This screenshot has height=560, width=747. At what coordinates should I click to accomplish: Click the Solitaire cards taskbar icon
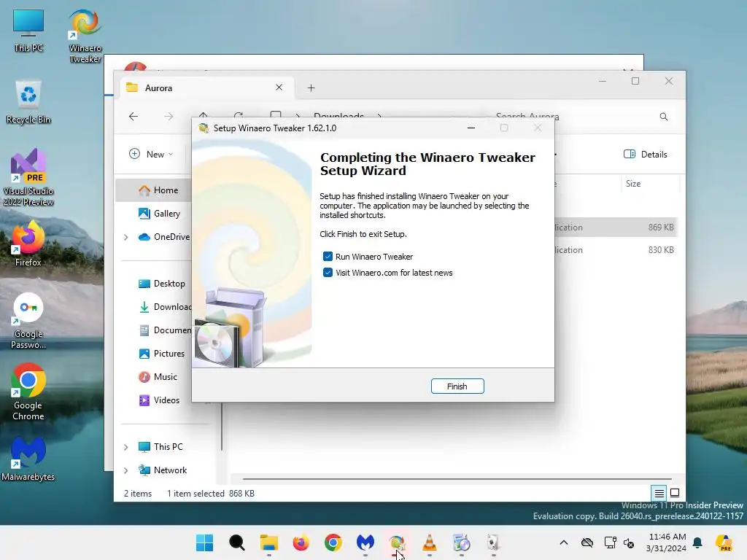(x=494, y=542)
